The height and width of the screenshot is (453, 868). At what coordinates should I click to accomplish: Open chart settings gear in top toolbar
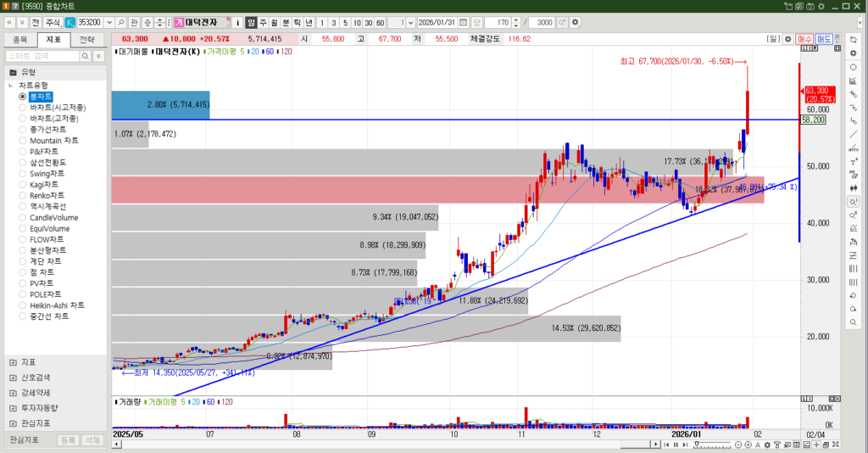pos(576,22)
